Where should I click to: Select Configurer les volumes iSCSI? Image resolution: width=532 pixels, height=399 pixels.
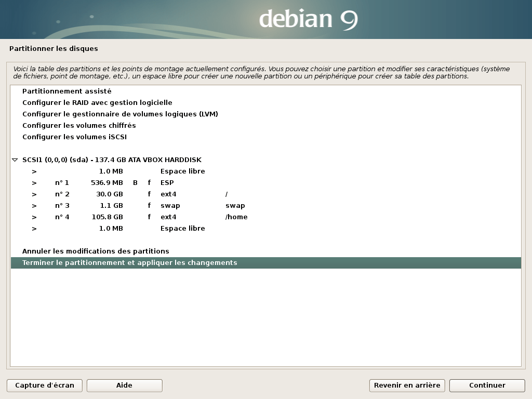[x=266, y=137]
